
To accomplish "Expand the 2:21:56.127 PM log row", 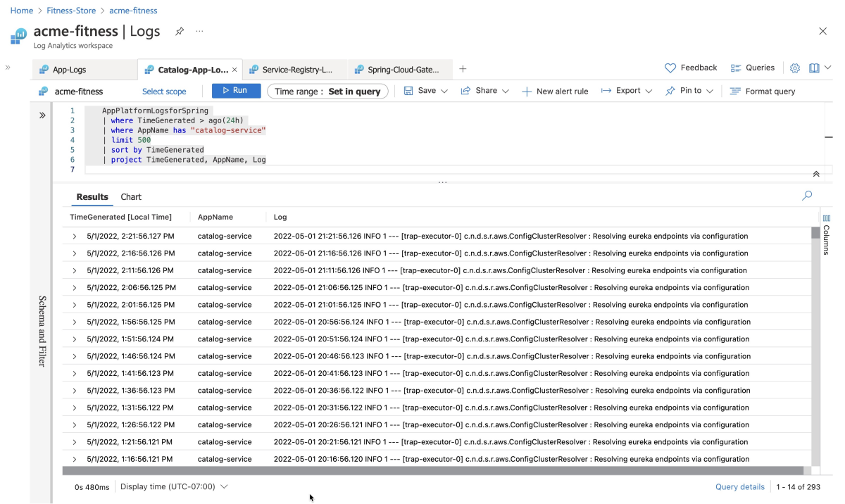I will [75, 237].
